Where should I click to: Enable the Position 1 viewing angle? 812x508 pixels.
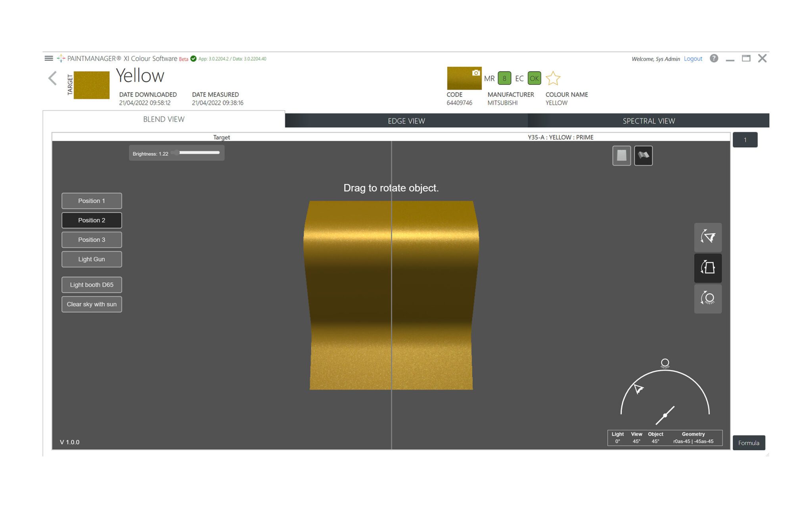(x=91, y=201)
